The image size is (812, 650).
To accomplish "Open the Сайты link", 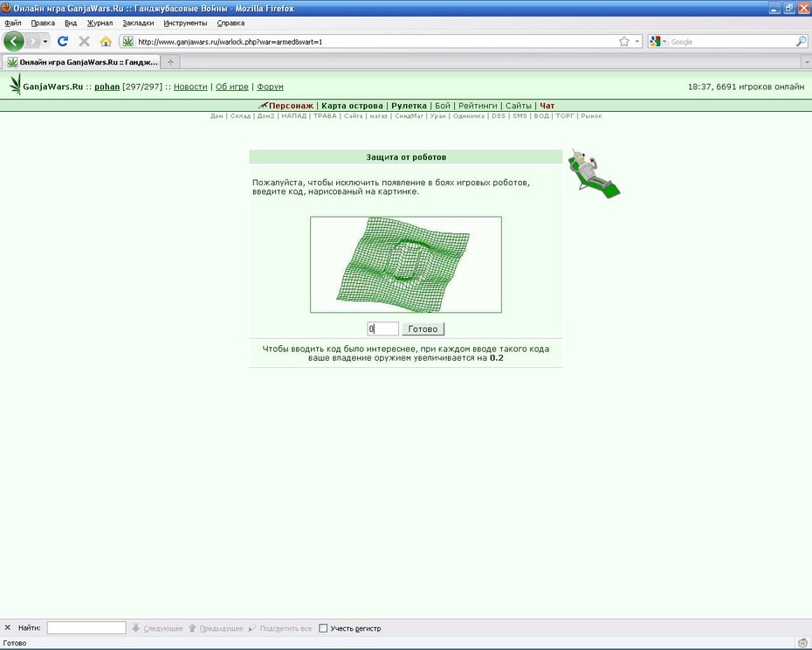I will pos(519,106).
